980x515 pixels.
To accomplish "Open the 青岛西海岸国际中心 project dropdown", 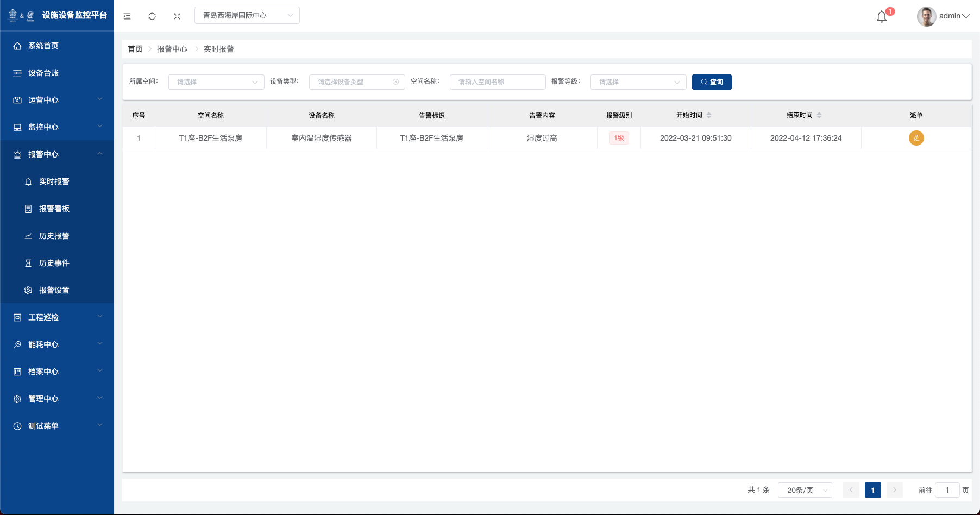I will [247, 15].
